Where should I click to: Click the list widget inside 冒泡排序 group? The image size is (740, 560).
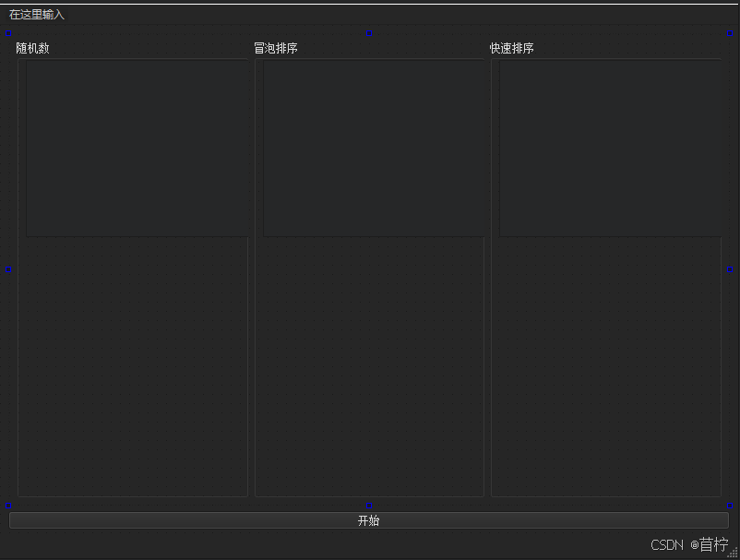(374, 149)
